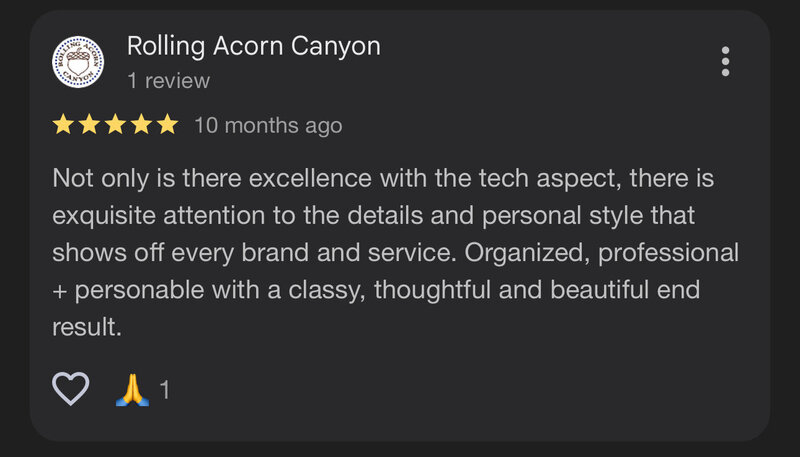Open Rolling Acorn Canyon's profile avatar
The width and height of the screenshot is (800, 457).
coord(78,62)
